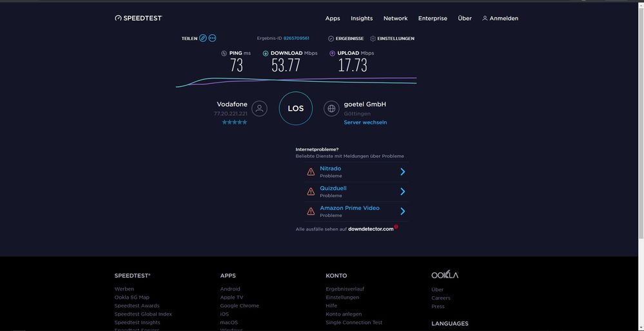
Task: Open the Google Chrome app link
Action: 239,306
